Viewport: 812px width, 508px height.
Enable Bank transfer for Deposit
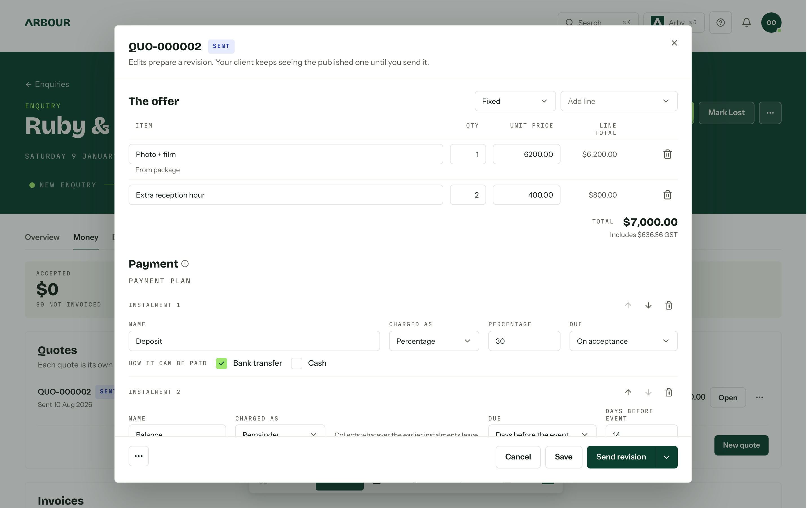pyautogui.click(x=221, y=363)
